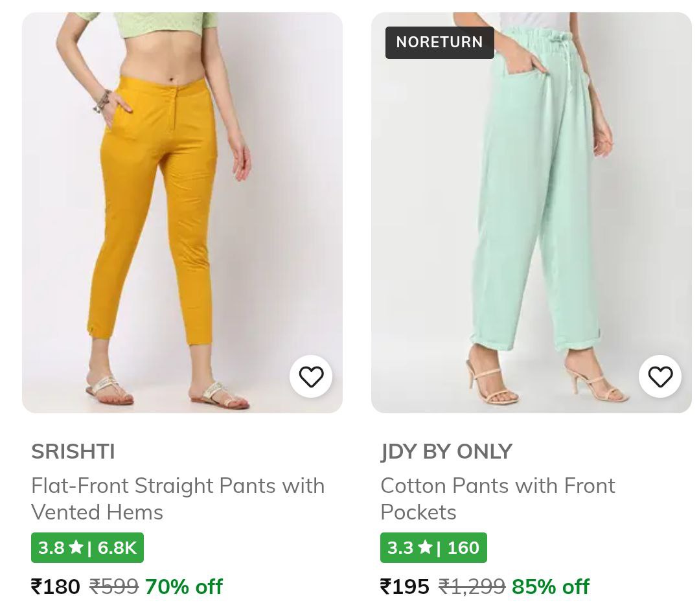The height and width of the screenshot is (616, 699).
Task: Click the ₹195 sale price
Action: pyautogui.click(x=405, y=587)
